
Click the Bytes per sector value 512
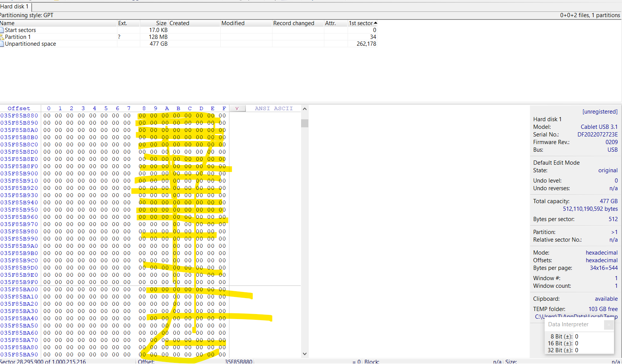click(613, 219)
